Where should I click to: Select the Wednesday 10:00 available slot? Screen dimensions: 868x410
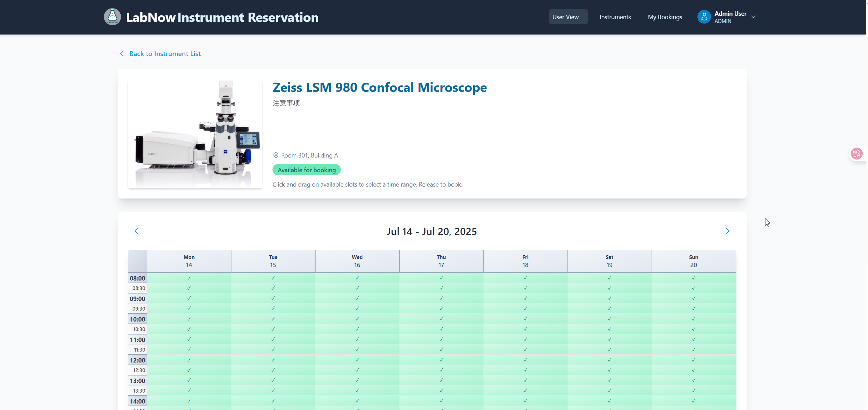tap(357, 318)
